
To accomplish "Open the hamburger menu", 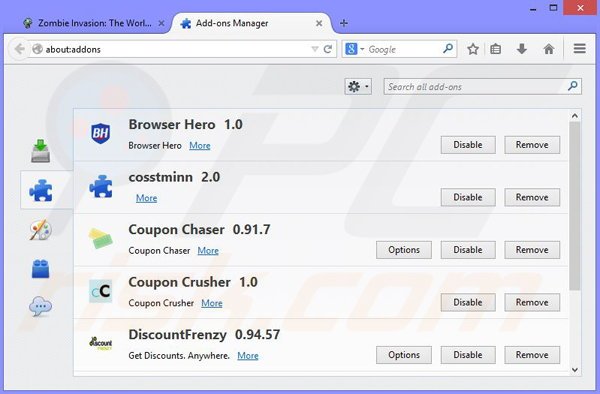I will pyautogui.click(x=580, y=49).
